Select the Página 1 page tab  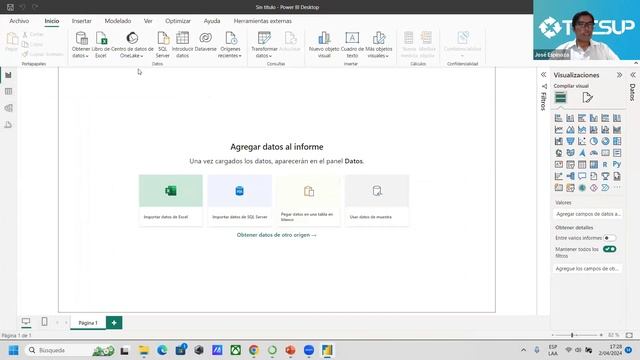88,322
